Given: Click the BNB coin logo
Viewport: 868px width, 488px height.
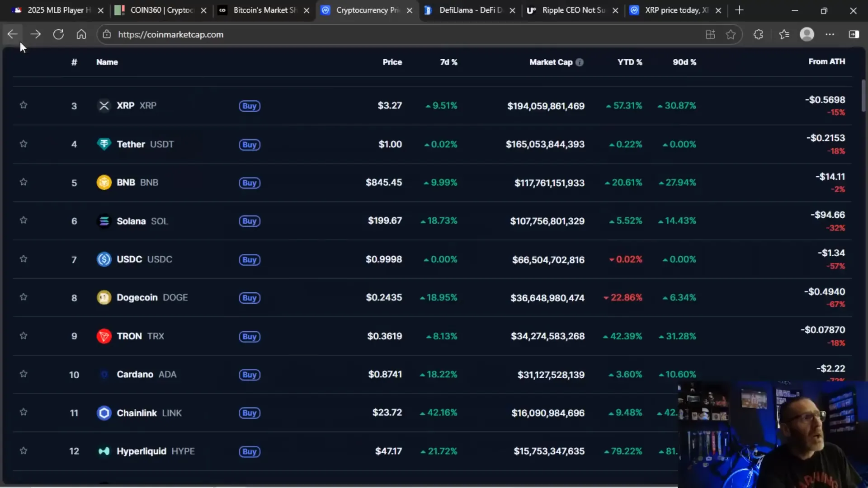Looking at the screenshot, I should pos(104,183).
